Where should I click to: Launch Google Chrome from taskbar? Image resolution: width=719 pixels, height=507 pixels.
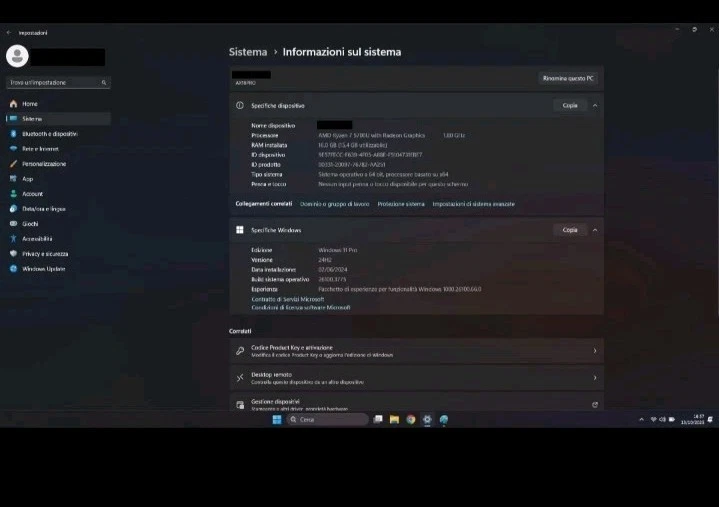(x=411, y=419)
